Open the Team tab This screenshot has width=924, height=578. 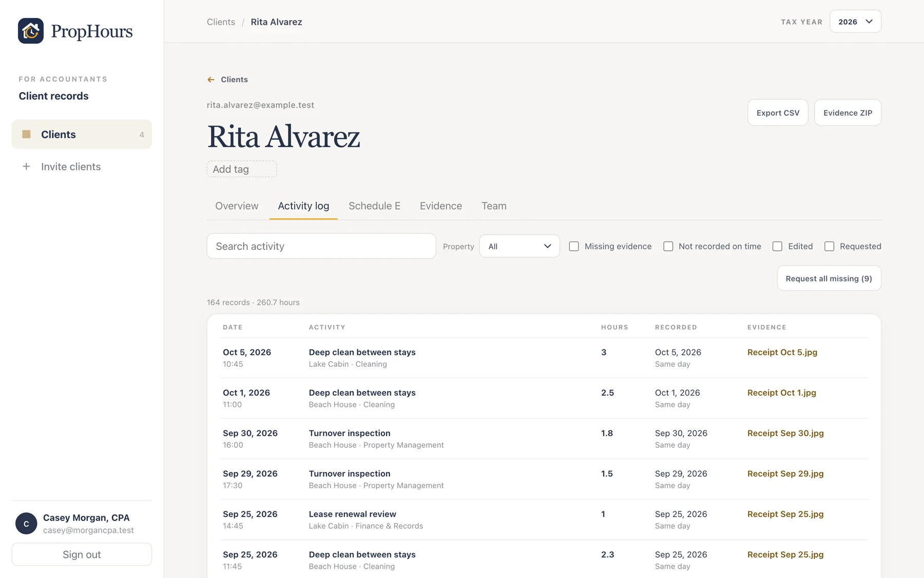coord(494,206)
